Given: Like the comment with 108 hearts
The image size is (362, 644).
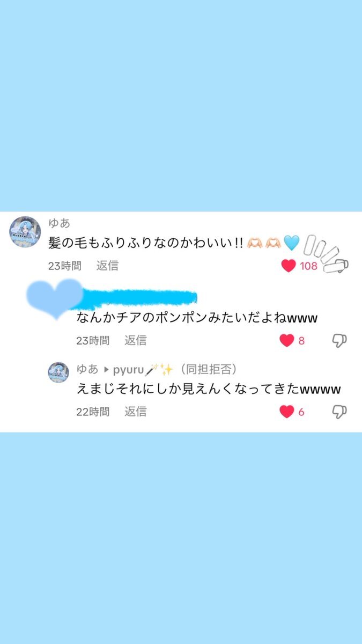Looking at the screenshot, I should pyautogui.click(x=289, y=265).
